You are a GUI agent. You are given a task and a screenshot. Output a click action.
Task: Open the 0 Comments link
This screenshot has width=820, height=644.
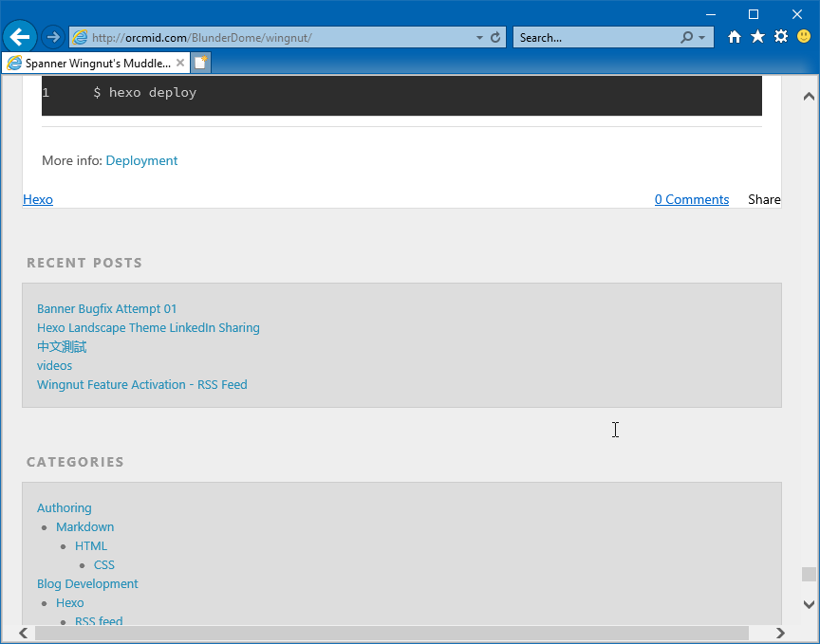[691, 199]
